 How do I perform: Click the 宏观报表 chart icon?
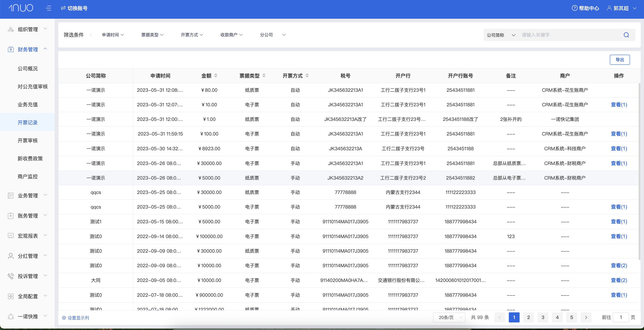pos(10,236)
